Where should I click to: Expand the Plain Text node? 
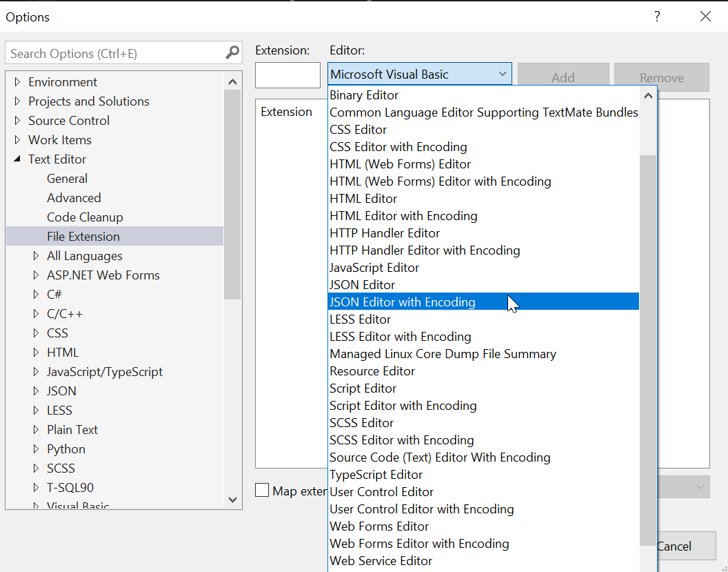tap(37, 430)
